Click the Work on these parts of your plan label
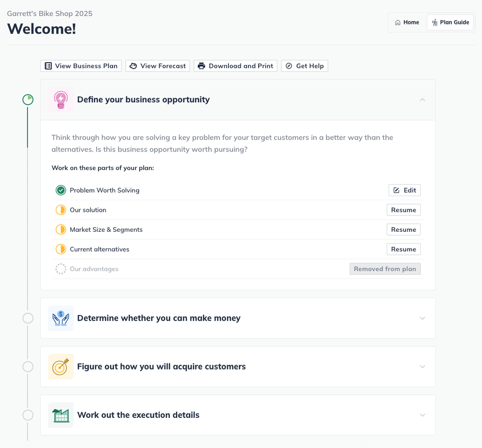This screenshot has width=482, height=448. [x=102, y=168]
